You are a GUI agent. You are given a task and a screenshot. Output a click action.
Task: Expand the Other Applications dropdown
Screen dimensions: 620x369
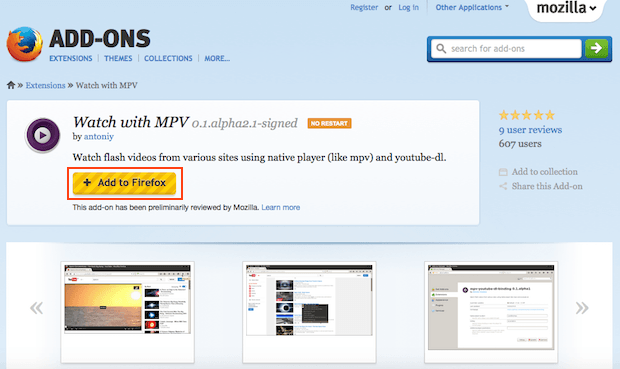coord(472,8)
